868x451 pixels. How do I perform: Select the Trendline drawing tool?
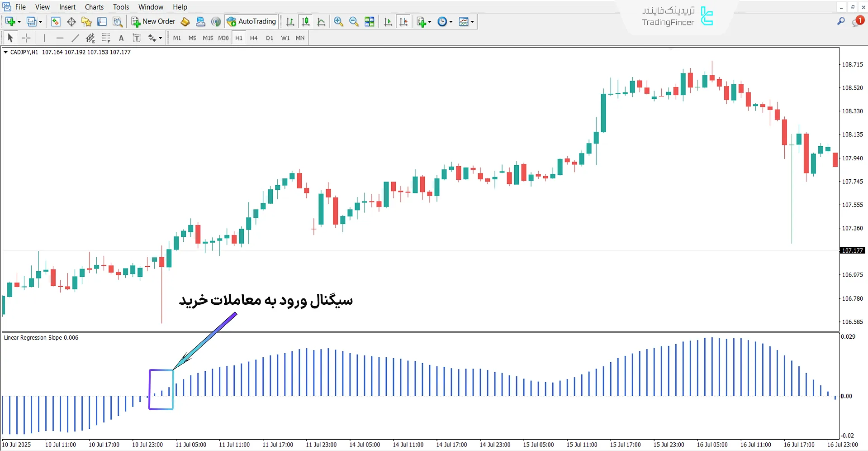pos(76,38)
